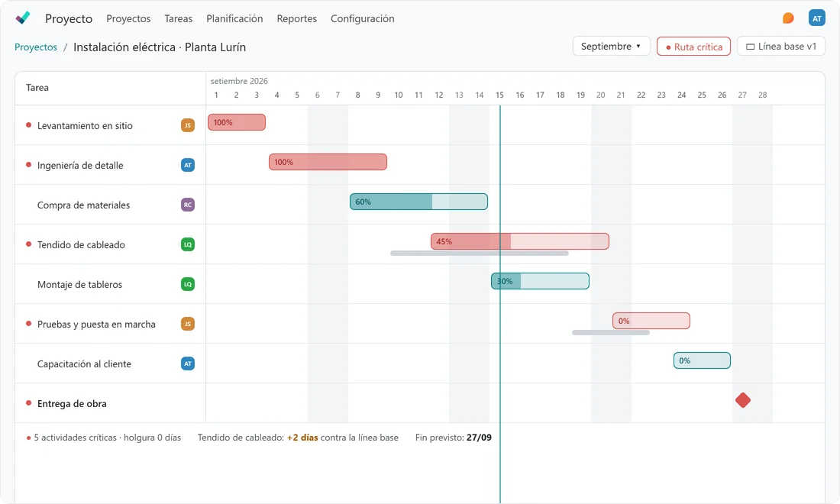Follow the Proyectos breadcrumb link
Image resolution: width=840 pixels, height=504 pixels.
coord(36,47)
